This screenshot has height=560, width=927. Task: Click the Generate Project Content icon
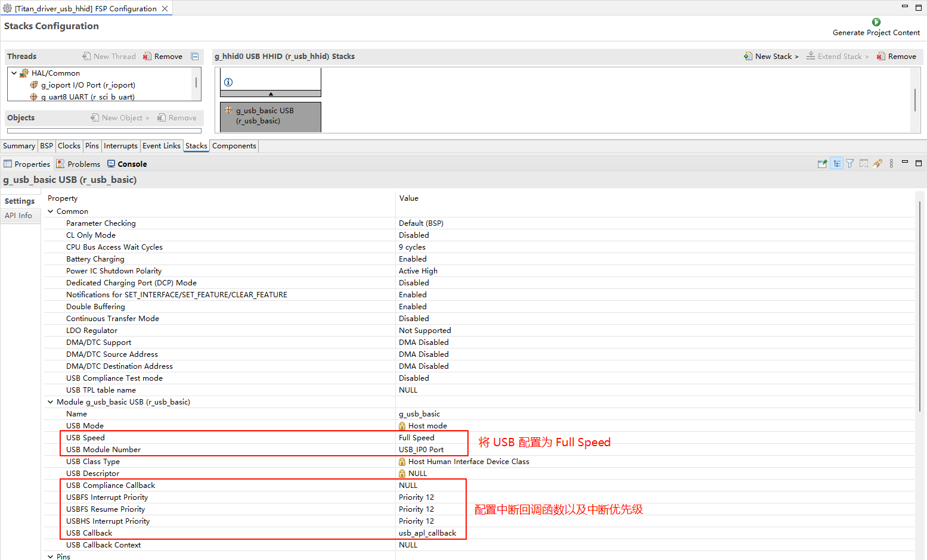pyautogui.click(x=876, y=22)
